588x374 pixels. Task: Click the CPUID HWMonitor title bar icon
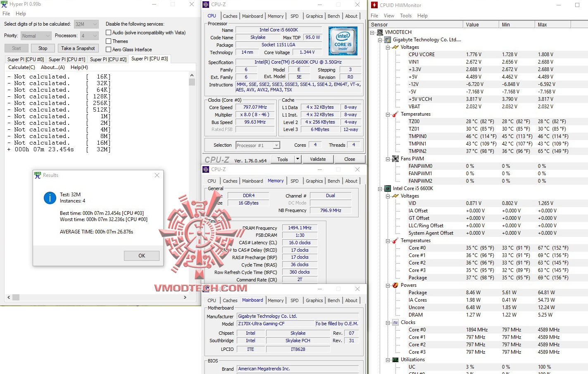374,5
